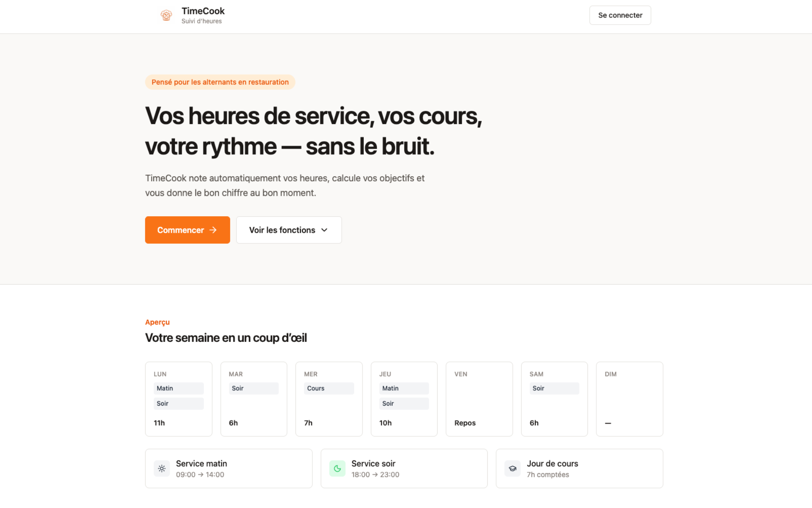
Task: Click the moon icon for Service soir
Action: tap(337, 468)
